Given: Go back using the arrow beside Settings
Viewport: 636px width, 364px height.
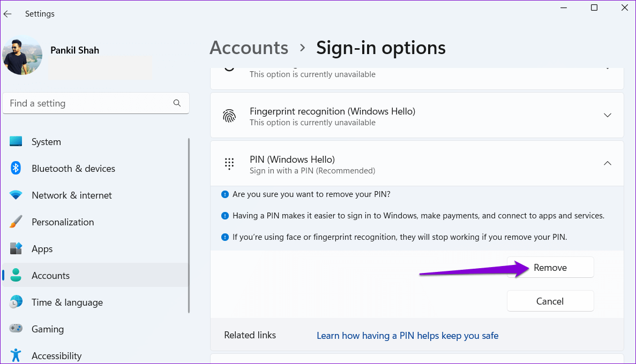Looking at the screenshot, I should coord(8,14).
